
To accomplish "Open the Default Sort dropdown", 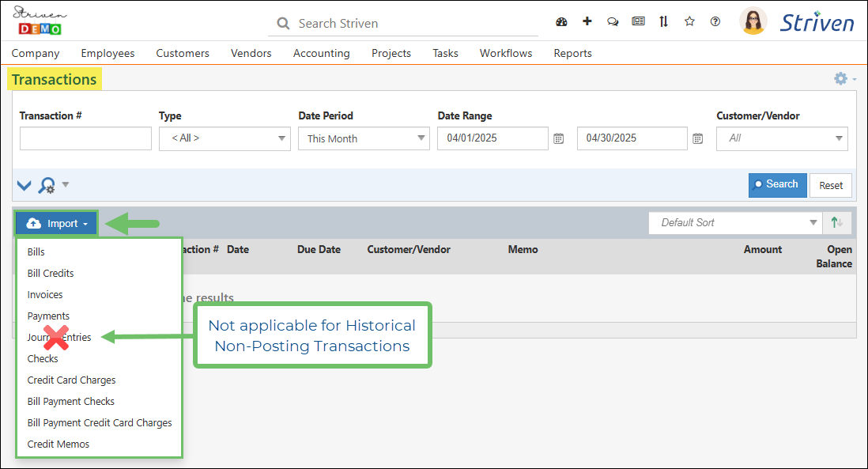I will (735, 222).
